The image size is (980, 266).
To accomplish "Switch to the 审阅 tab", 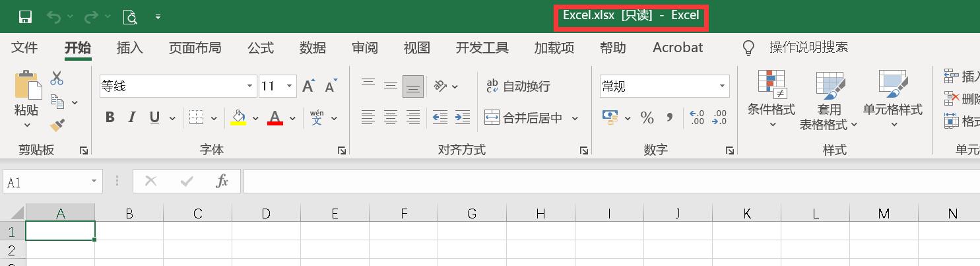I will click(x=364, y=48).
